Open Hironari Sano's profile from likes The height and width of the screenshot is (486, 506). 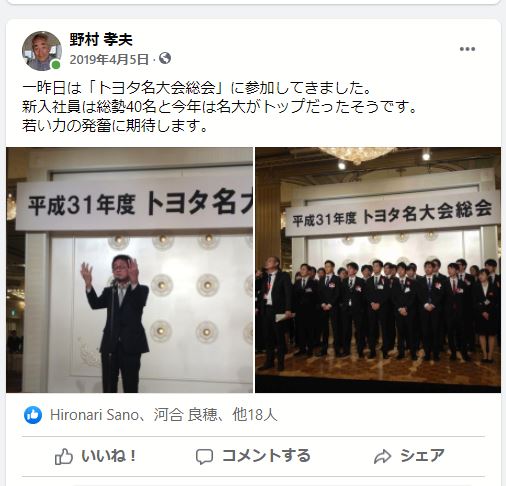click(94, 415)
